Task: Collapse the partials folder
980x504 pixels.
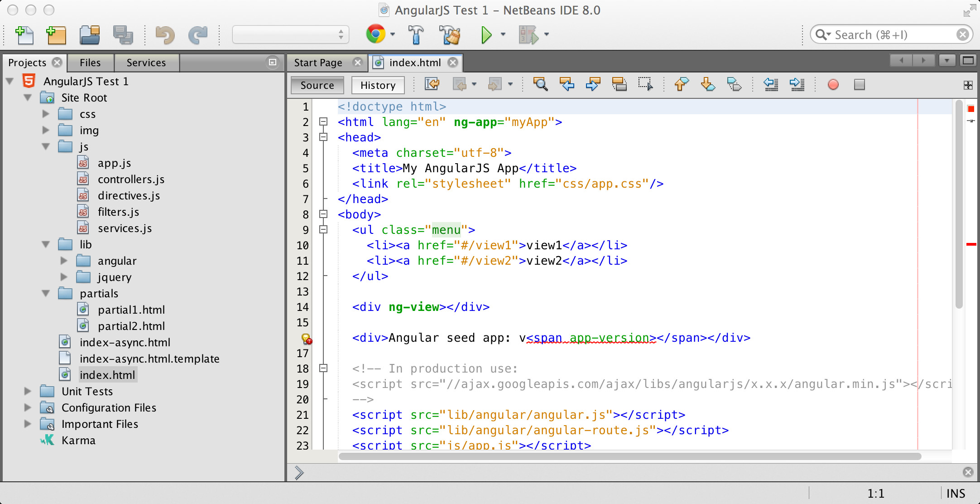Action: [x=46, y=294]
